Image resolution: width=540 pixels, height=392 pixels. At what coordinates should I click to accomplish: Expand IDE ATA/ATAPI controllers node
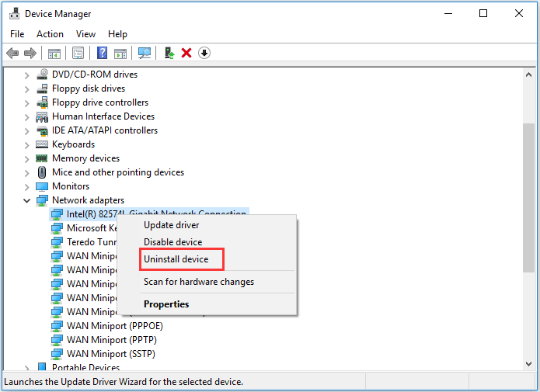pyautogui.click(x=27, y=130)
